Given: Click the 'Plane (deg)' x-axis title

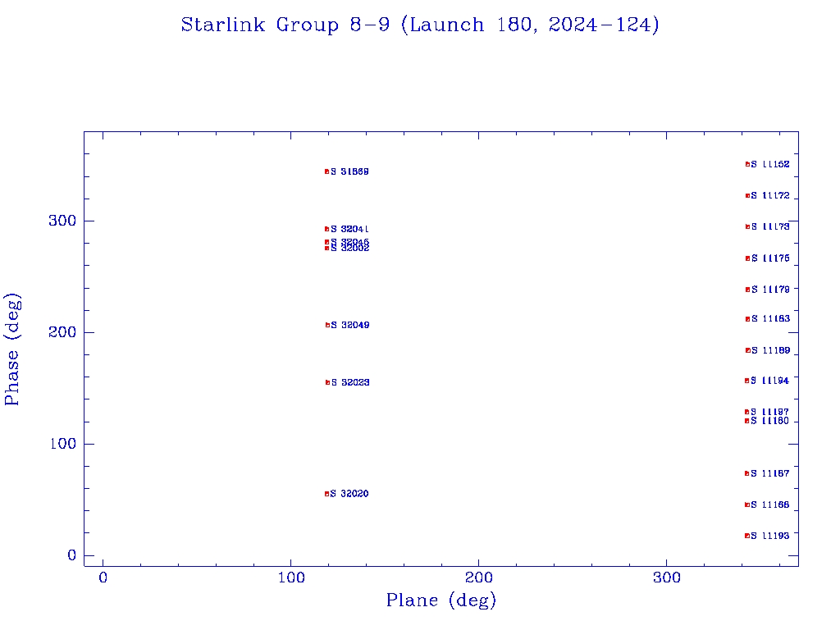Looking at the screenshot, I should [441, 601].
